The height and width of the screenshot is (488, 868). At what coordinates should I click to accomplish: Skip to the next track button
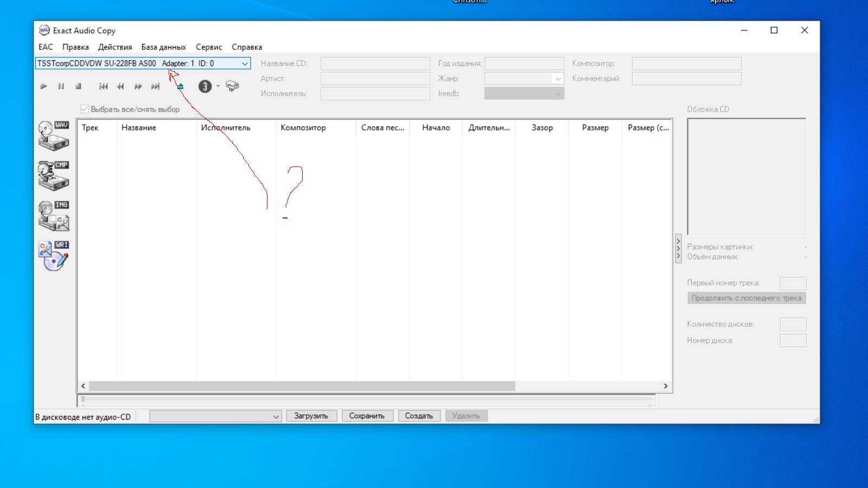tap(155, 86)
